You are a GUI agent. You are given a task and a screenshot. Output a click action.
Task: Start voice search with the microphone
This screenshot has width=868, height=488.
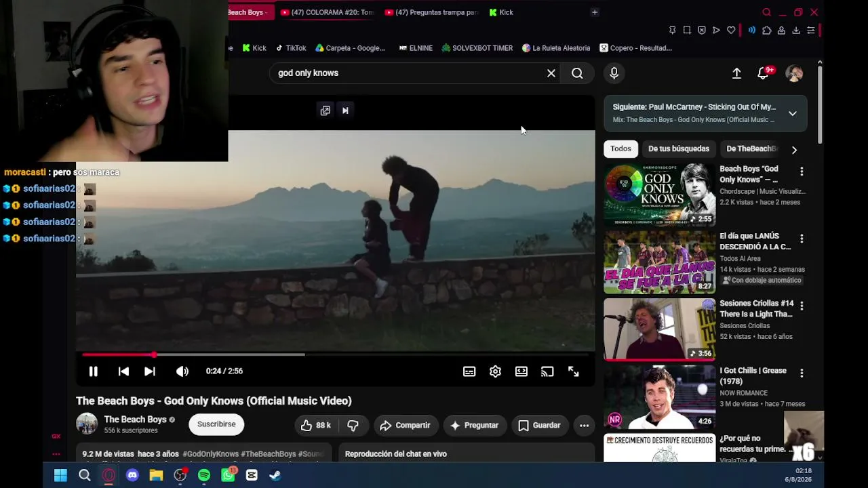pyautogui.click(x=614, y=73)
